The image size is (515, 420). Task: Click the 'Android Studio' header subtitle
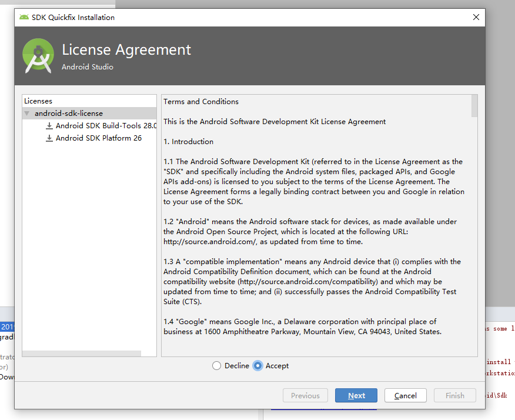88,66
